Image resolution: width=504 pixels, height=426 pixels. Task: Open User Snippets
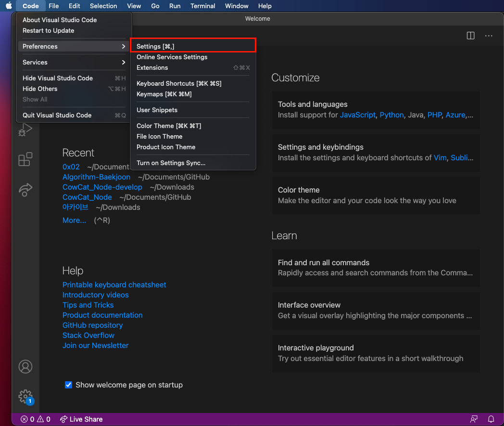[193, 110]
